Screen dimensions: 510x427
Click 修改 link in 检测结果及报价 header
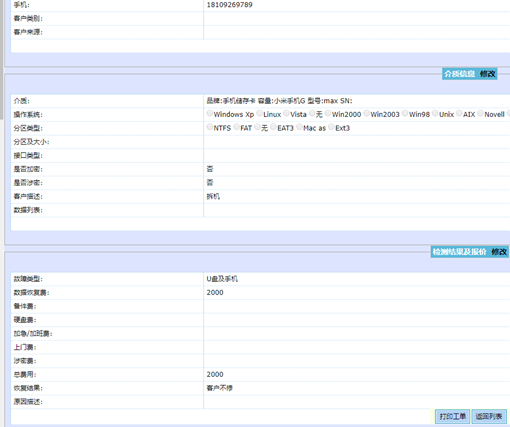tap(499, 252)
